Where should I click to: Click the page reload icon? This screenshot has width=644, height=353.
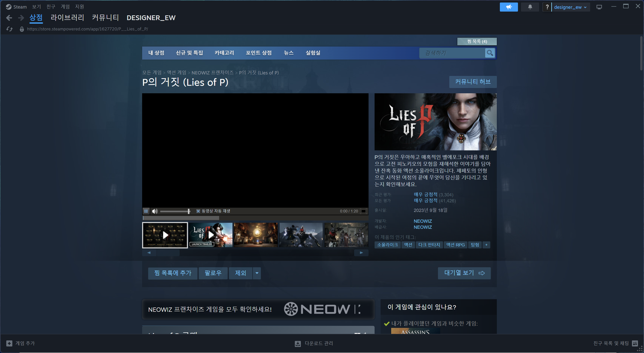tap(10, 29)
